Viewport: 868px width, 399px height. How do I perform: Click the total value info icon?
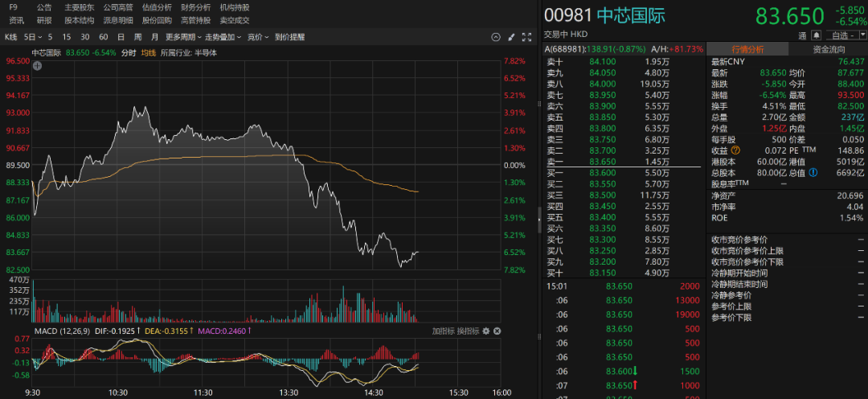813,172
